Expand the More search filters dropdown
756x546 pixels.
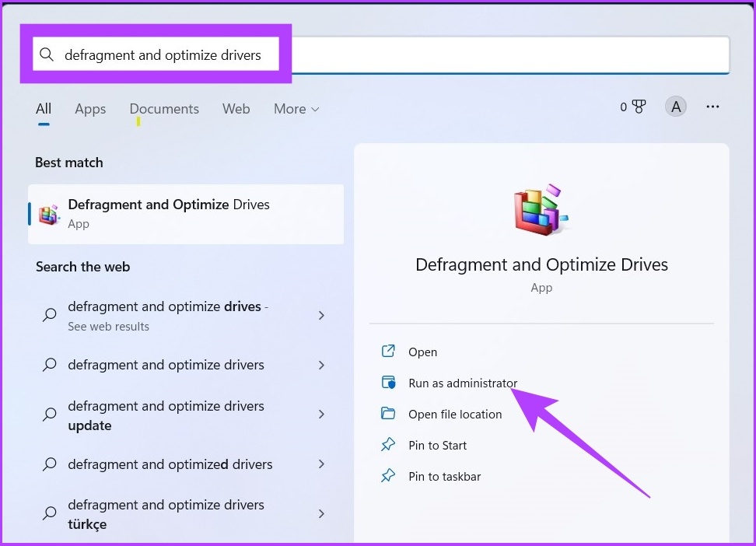pyautogui.click(x=296, y=109)
